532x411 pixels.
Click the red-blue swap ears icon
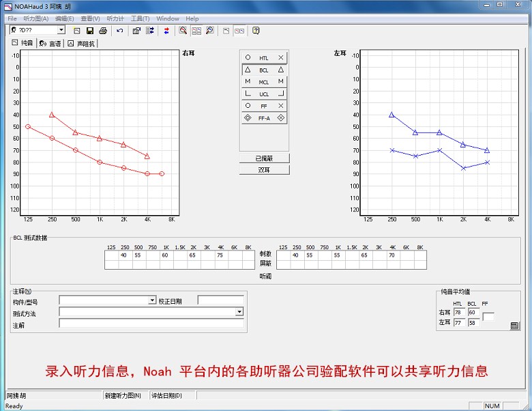(166, 31)
